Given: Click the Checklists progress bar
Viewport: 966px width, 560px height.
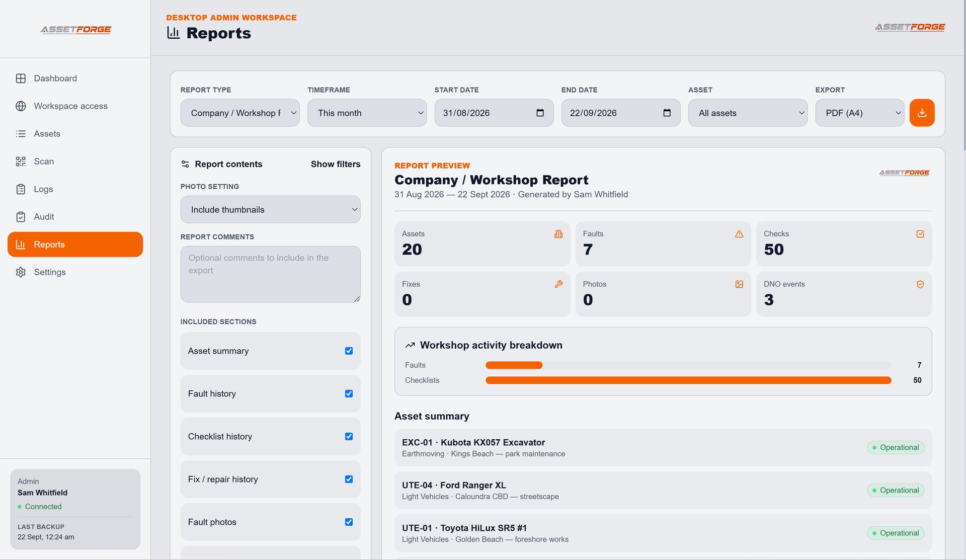Looking at the screenshot, I should click(x=688, y=380).
